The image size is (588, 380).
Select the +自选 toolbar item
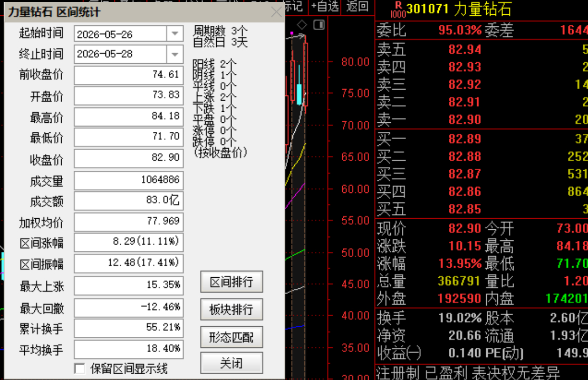[x=325, y=6]
